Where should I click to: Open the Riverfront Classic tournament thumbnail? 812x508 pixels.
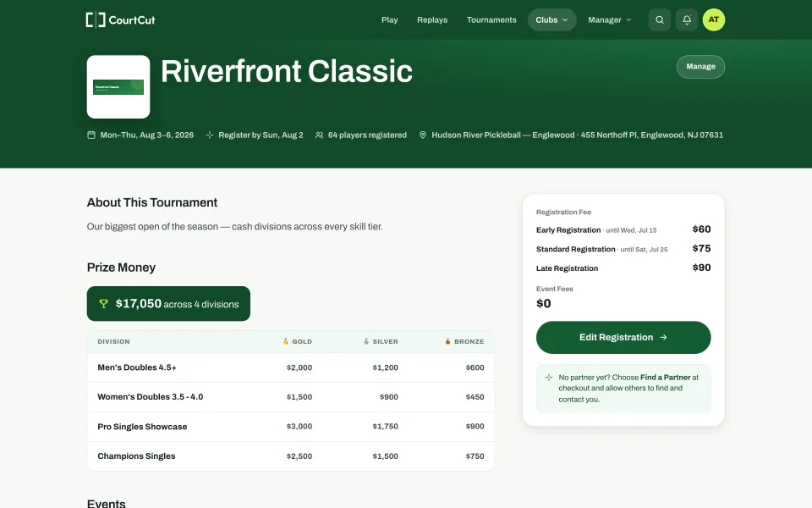click(118, 87)
